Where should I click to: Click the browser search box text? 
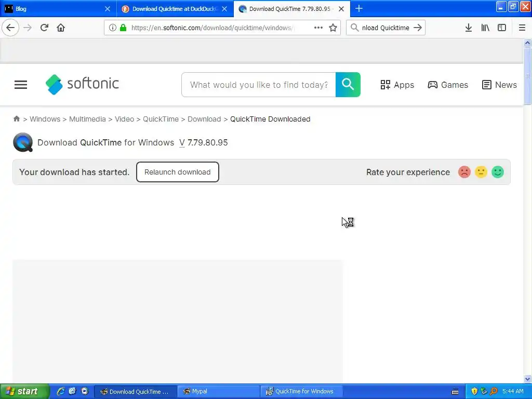click(x=385, y=28)
